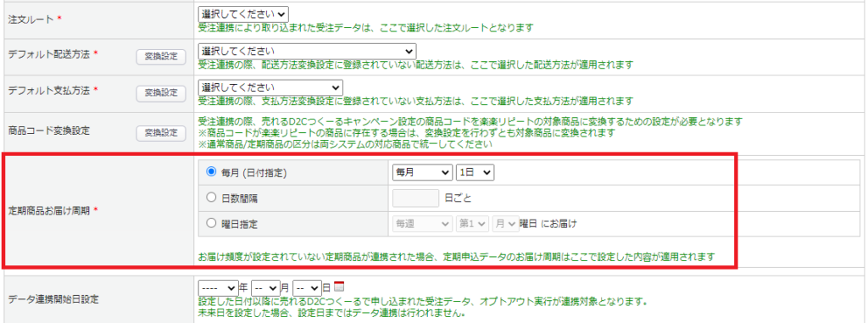Open the 第1 week-number dropdown
This screenshot has height=323, width=868.
(x=473, y=224)
